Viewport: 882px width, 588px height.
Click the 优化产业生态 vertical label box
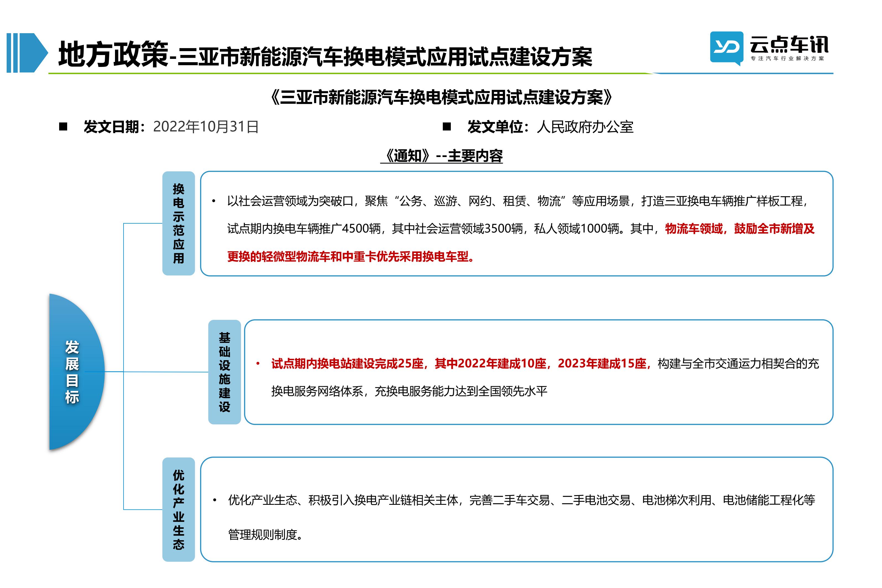click(x=179, y=509)
